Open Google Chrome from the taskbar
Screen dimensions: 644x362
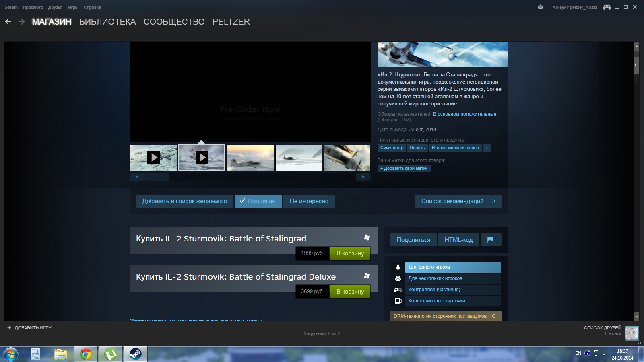tap(85, 354)
